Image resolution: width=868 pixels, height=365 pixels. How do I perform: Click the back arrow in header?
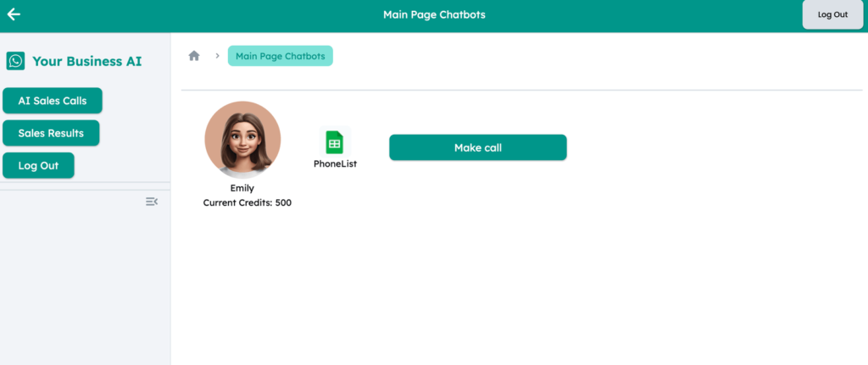(x=14, y=14)
